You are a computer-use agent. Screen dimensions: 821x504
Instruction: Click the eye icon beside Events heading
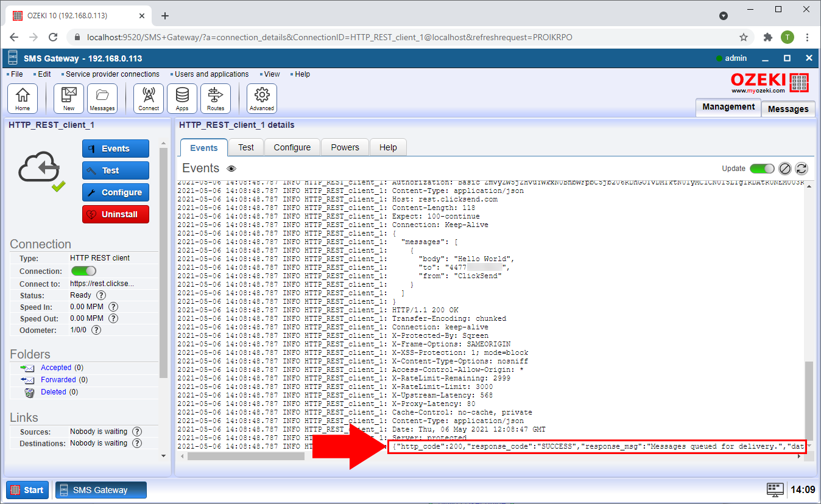point(231,169)
